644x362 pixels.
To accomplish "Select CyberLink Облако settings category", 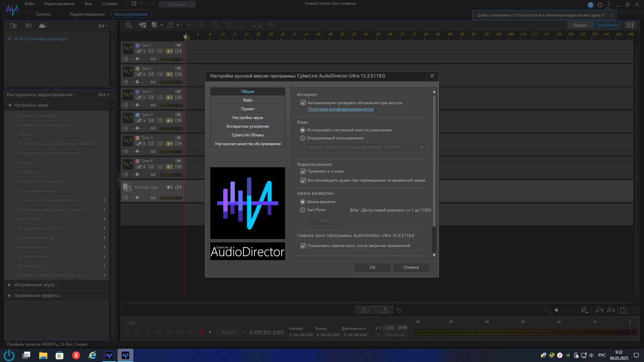I will tap(248, 135).
